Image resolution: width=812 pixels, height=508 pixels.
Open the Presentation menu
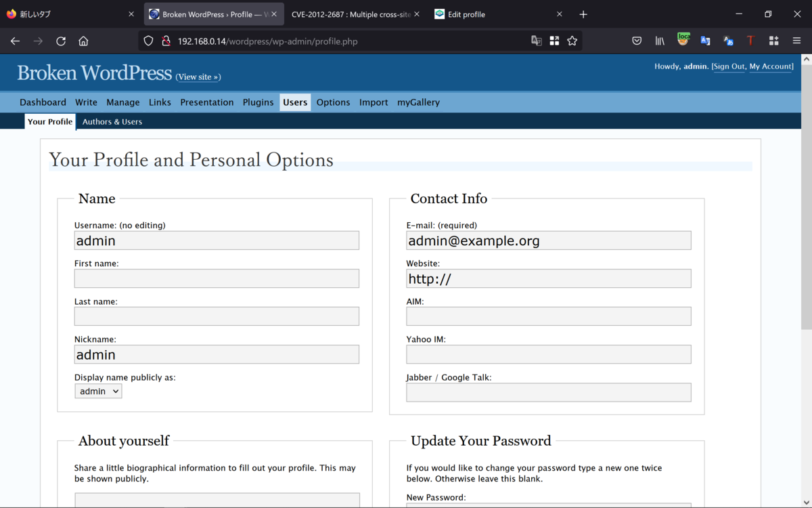coord(207,102)
